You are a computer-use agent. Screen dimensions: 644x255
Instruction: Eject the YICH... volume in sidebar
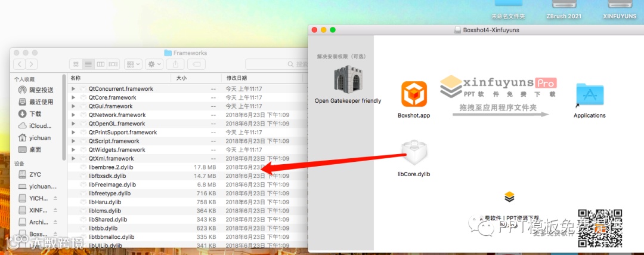click(55, 198)
